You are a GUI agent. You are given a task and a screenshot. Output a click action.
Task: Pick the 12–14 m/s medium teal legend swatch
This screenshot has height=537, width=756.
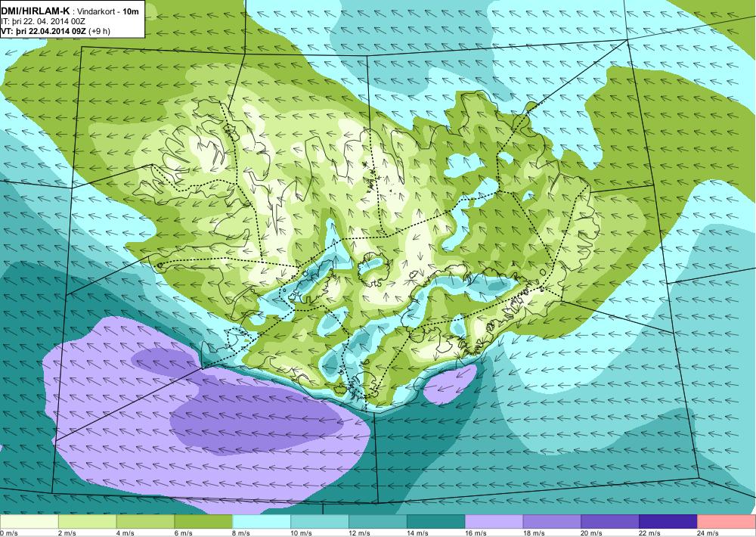(x=377, y=522)
